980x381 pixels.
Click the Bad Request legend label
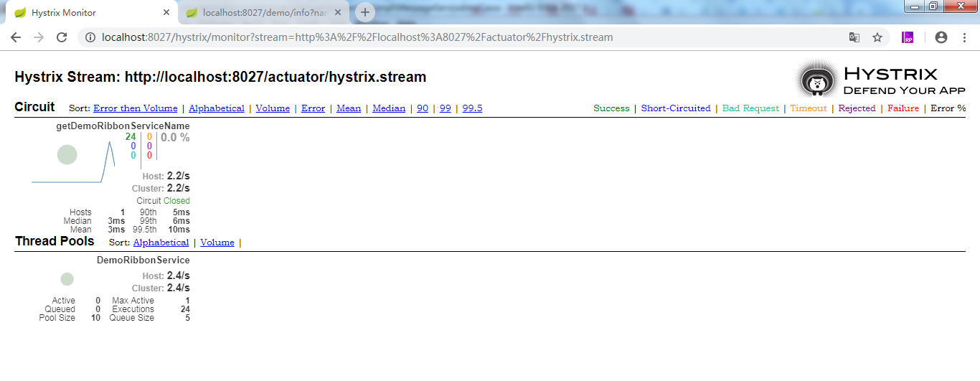pos(750,108)
